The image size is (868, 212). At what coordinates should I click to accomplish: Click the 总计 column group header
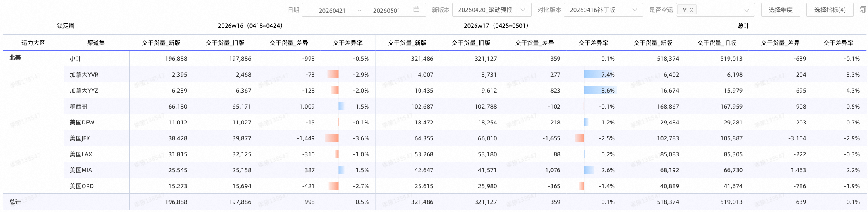click(743, 26)
